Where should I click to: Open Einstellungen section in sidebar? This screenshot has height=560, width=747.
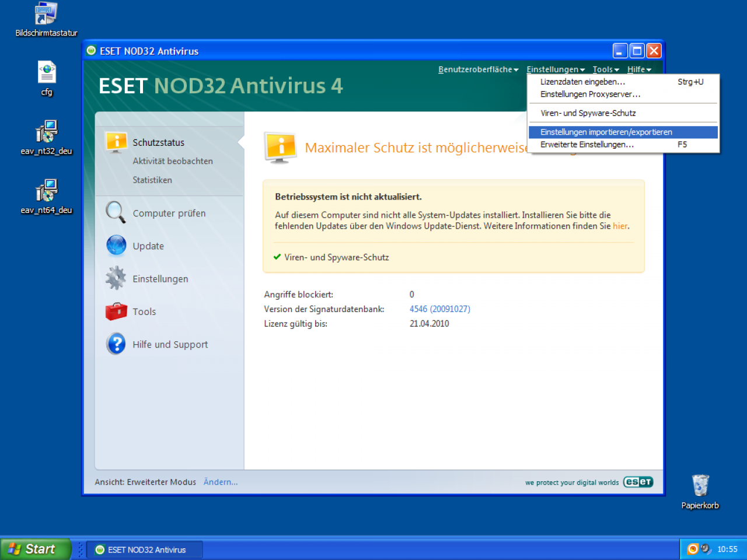[x=160, y=279]
